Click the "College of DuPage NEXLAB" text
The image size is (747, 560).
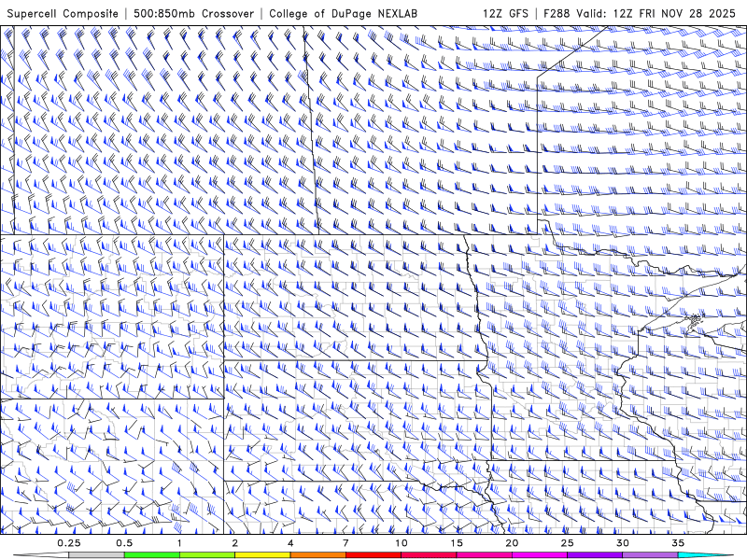pyautogui.click(x=343, y=14)
